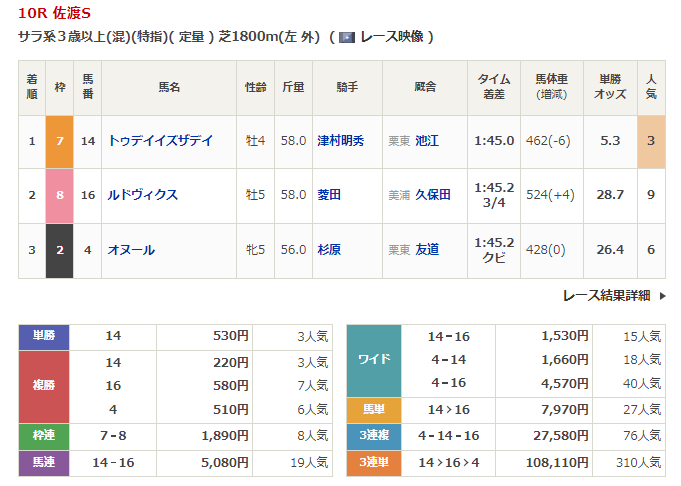Screen dimensions: 681x486
Task: Open horse オヌール profile
Action: 131,249
